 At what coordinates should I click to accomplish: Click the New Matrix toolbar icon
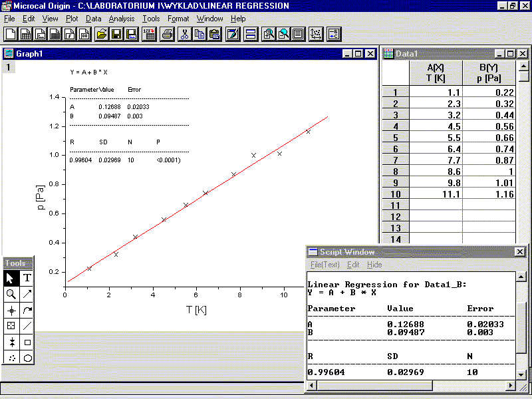point(55,35)
